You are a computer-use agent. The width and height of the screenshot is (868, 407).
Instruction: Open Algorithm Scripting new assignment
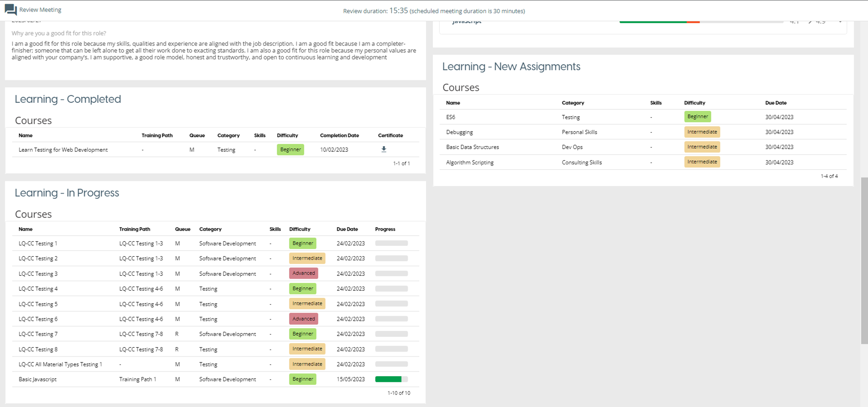(x=469, y=162)
